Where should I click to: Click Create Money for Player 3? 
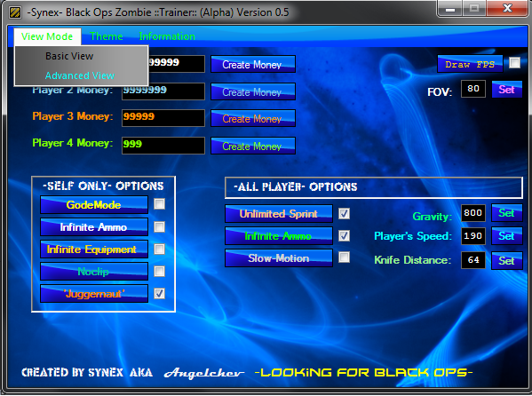(x=253, y=118)
